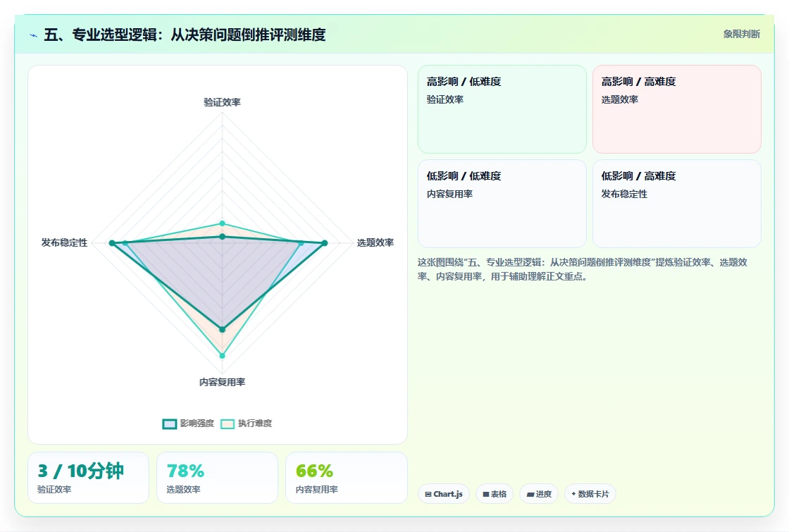Image resolution: width=789 pixels, height=532 pixels.
Task: Click the 78% stat value
Action: pos(185,471)
